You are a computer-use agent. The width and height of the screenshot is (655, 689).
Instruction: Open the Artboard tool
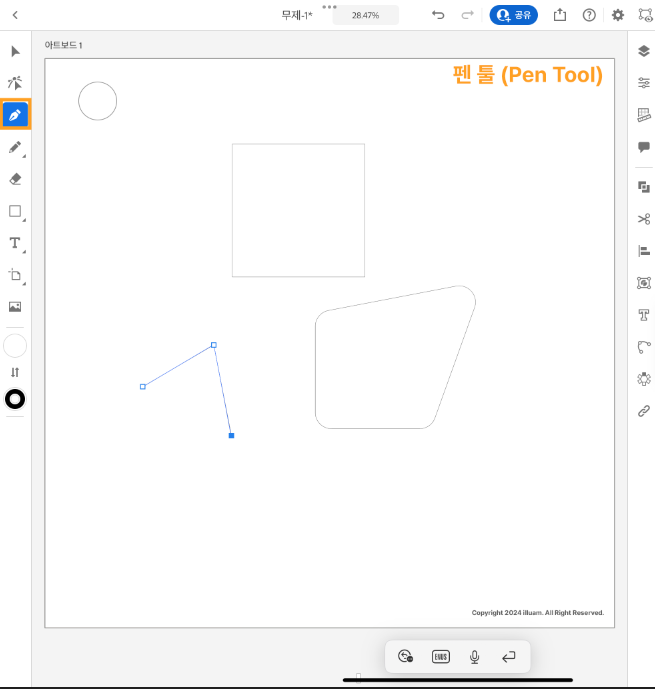click(x=15, y=275)
